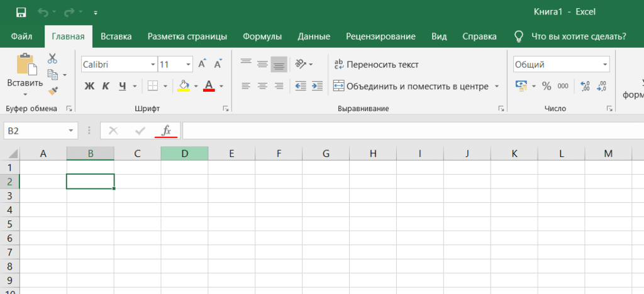Open the font size 11 dropdown
Screen dimensions: 644x294
click(x=189, y=64)
